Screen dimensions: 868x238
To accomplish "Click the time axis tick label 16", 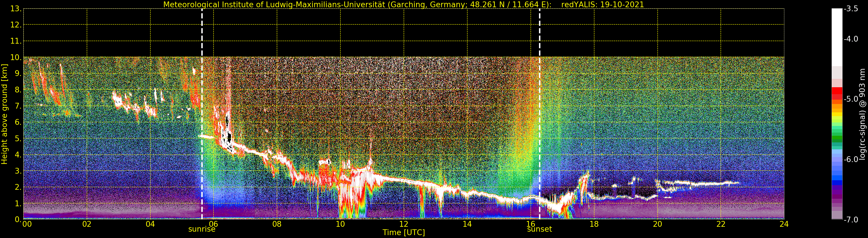I will tap(530, 224).
